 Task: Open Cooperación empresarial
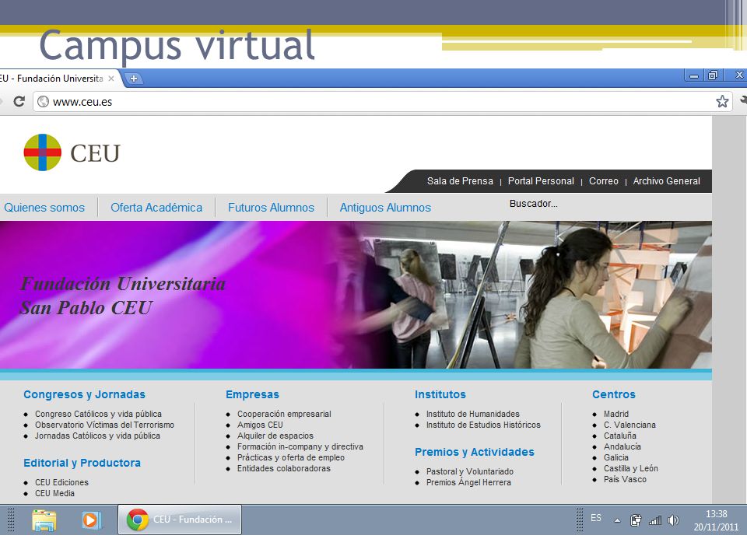pos(284,414)
